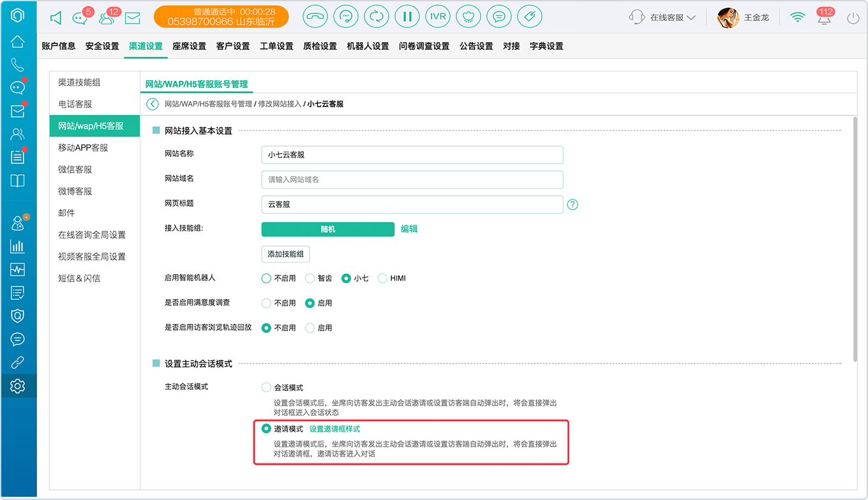868x500 pixels.
Task: Switch to the 座席设置 tab
Action: tap(190, 46)
